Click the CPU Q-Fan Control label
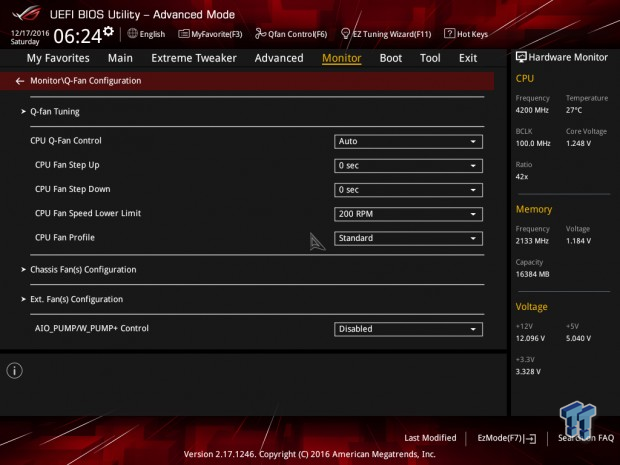Image resolution: width=620 pixels, height=465 pixels. click(x=66, y=141)
